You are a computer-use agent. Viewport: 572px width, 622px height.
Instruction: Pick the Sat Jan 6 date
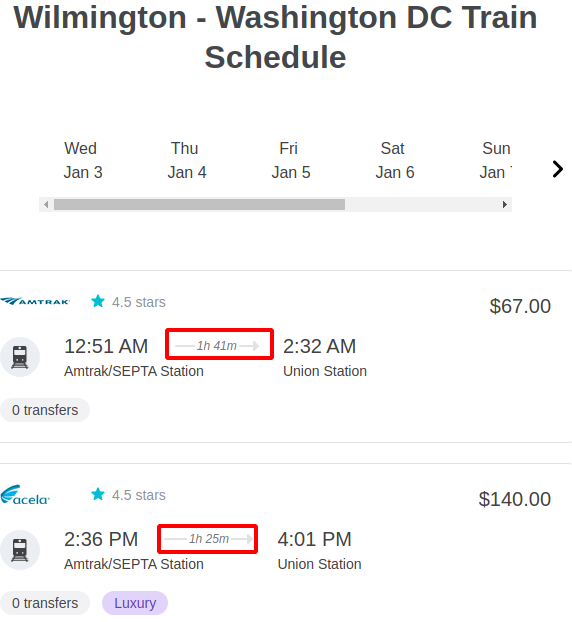pos(395,160)
